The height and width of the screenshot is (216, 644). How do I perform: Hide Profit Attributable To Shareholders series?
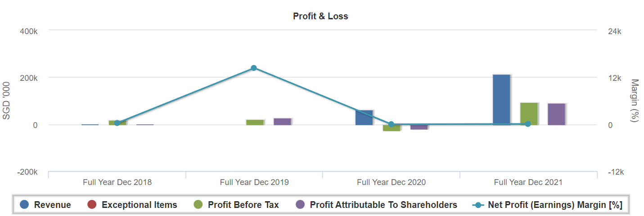coord(383,205)
